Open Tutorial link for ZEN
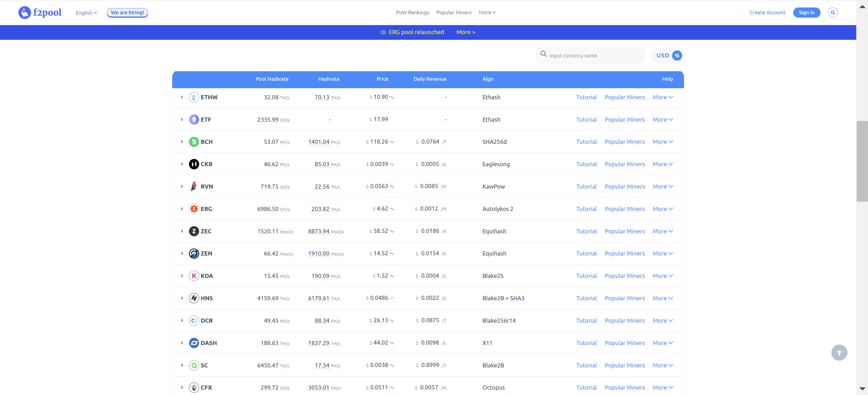 pyautogui.click(x=586, y=253)
